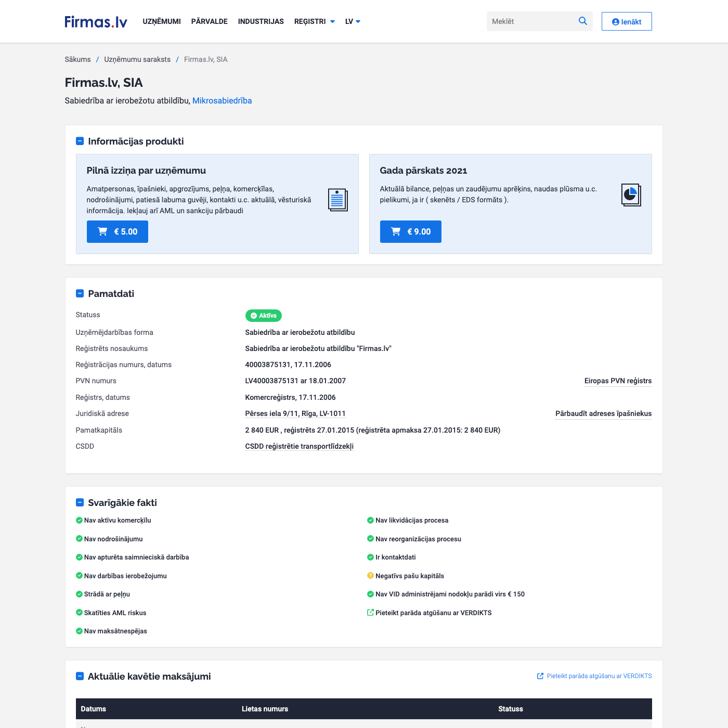Screen dimensions: 728x728
Task: Click the pie chart report icon
Action: point(631,195)
